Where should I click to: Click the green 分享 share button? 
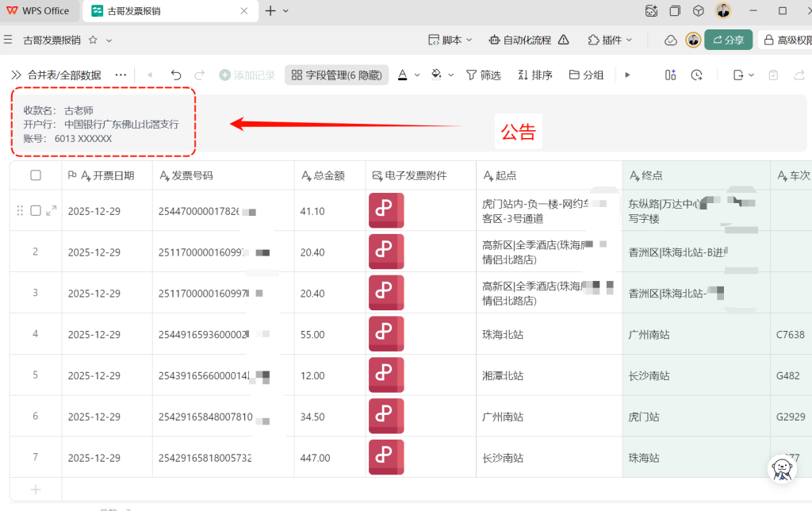coord(728,40)
